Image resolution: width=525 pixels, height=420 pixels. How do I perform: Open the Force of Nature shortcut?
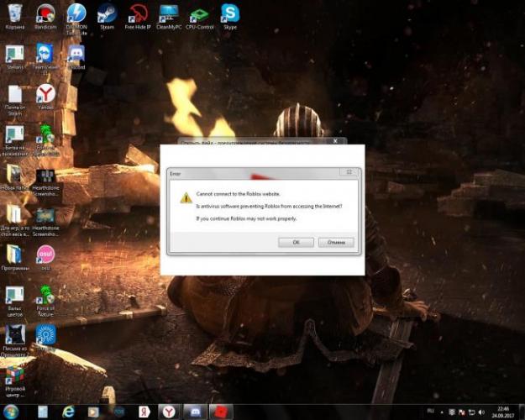click(x=45, y=301)
